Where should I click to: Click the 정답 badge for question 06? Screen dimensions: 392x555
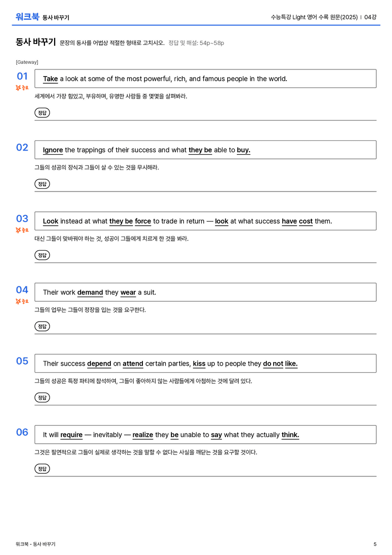tap(42, 468)
